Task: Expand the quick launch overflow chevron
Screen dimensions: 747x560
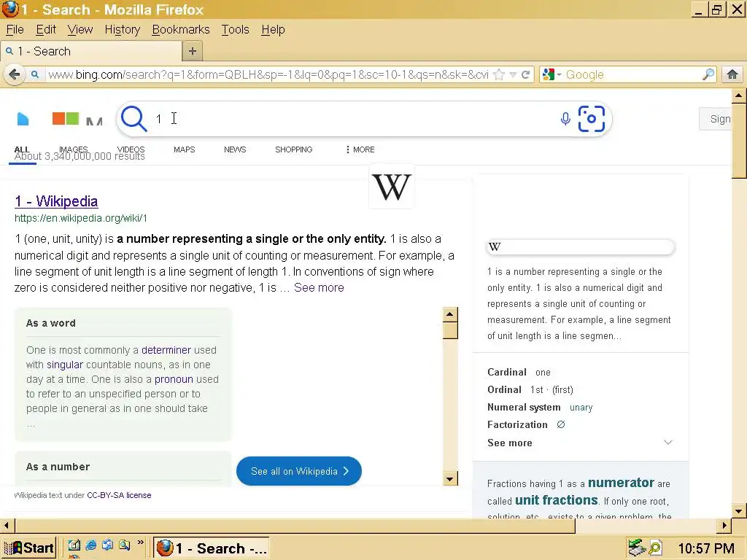Action: tap(141, 542)
